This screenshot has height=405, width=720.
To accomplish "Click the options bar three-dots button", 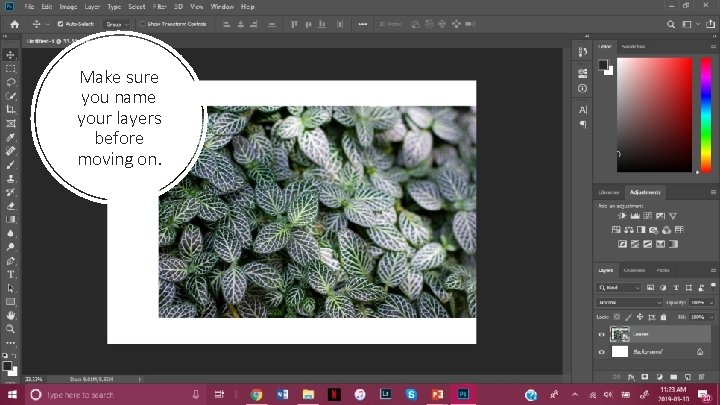I will [x=362, y=24].
